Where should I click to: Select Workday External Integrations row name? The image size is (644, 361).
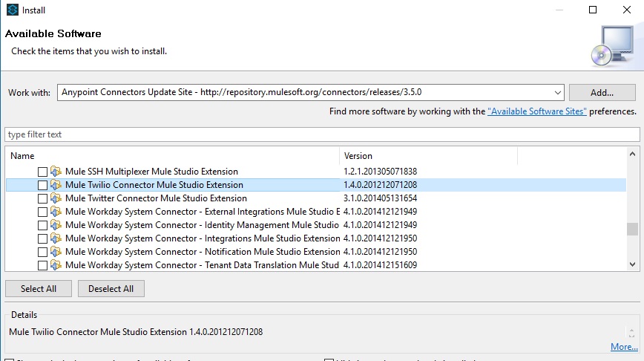203,212
